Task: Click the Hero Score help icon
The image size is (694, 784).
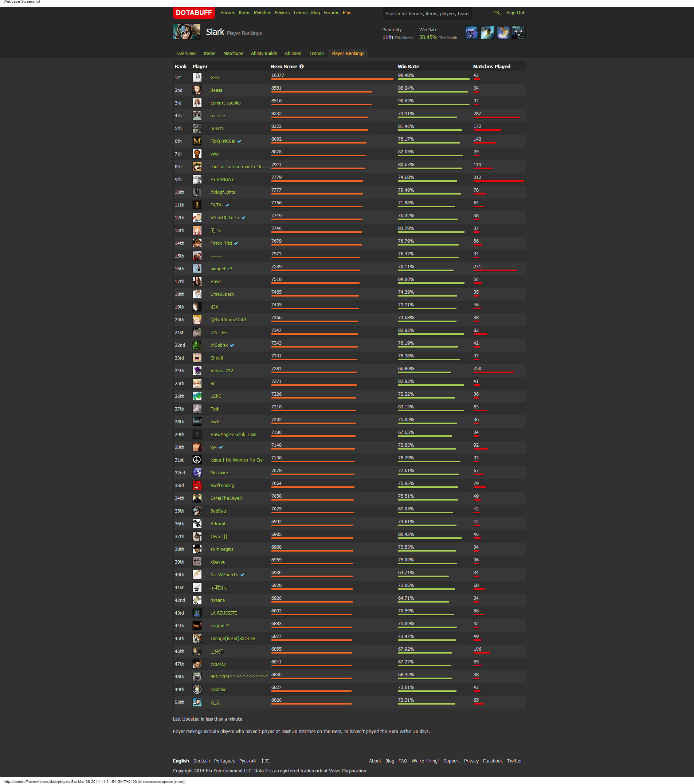Action: coord(302,67)
